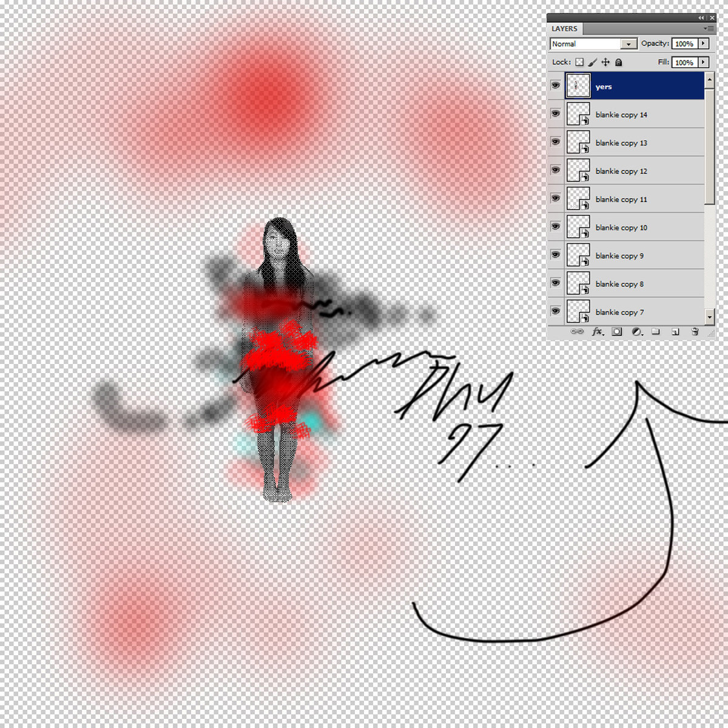Expand the Fill slider arrow

(x=703, y=62)
